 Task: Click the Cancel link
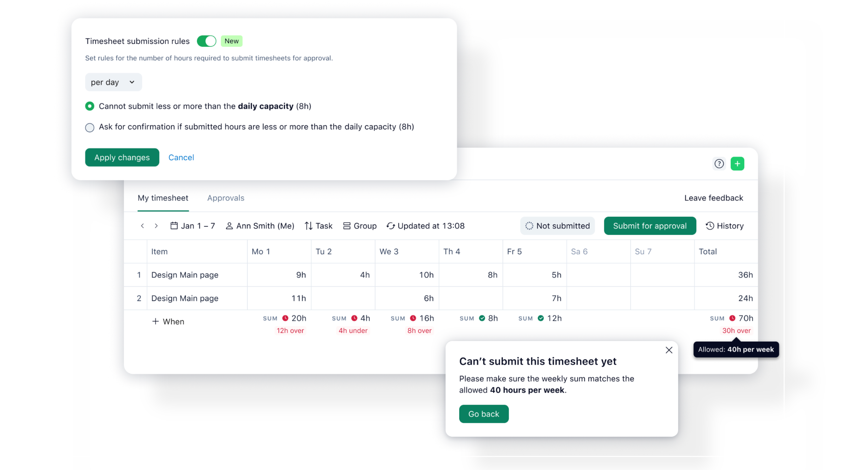point(181,157)
